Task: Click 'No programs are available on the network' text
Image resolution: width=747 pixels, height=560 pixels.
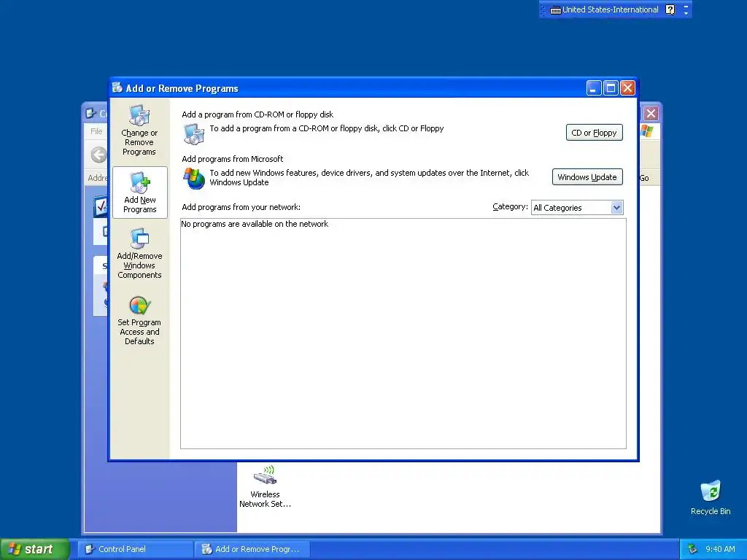Action: click(255, 224)
